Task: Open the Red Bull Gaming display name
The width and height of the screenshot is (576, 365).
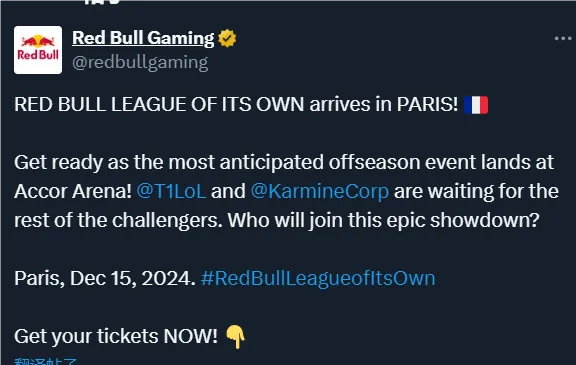Action: point(143,38)
